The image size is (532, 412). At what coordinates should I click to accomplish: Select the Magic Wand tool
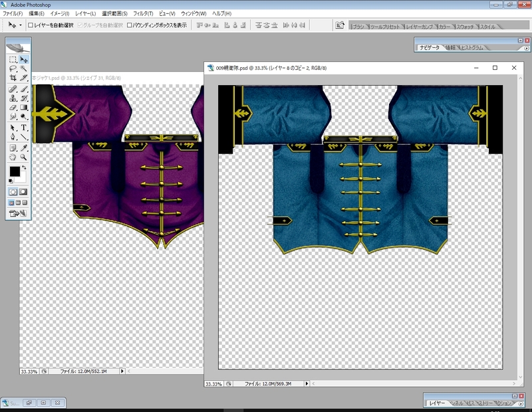[x=24, y=68]
